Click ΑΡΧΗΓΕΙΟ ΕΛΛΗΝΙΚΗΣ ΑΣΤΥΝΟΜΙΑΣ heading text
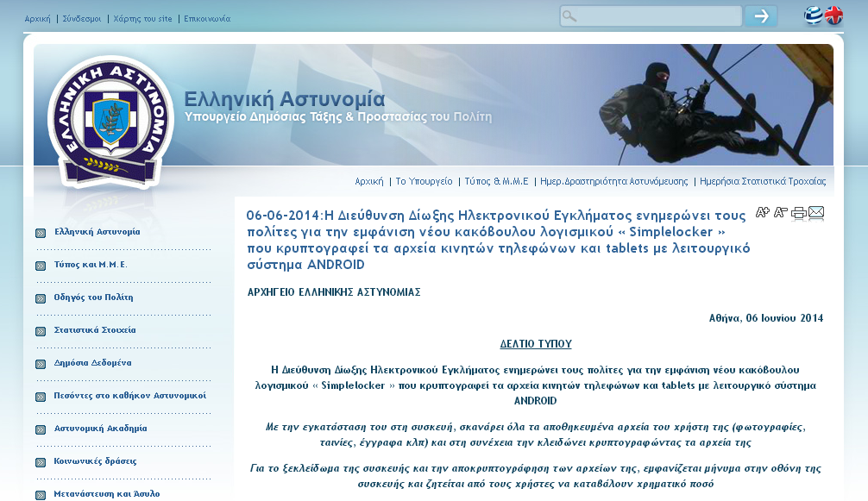868x501 pixels. [334, 292]
